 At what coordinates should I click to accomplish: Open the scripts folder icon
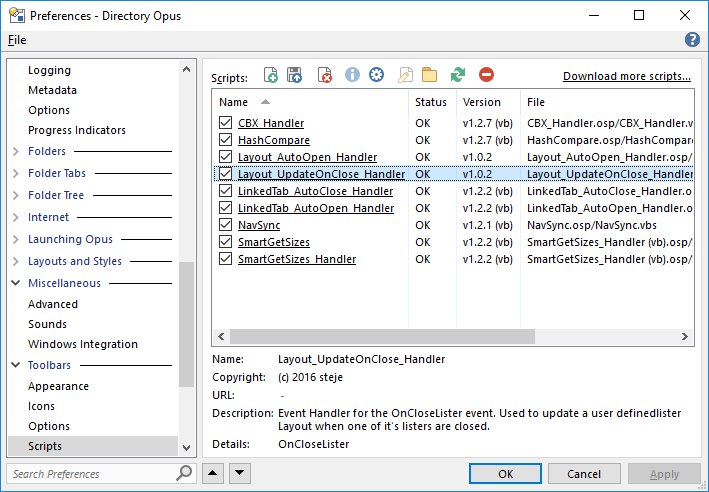pyautogui.click(x=429, y=75)
